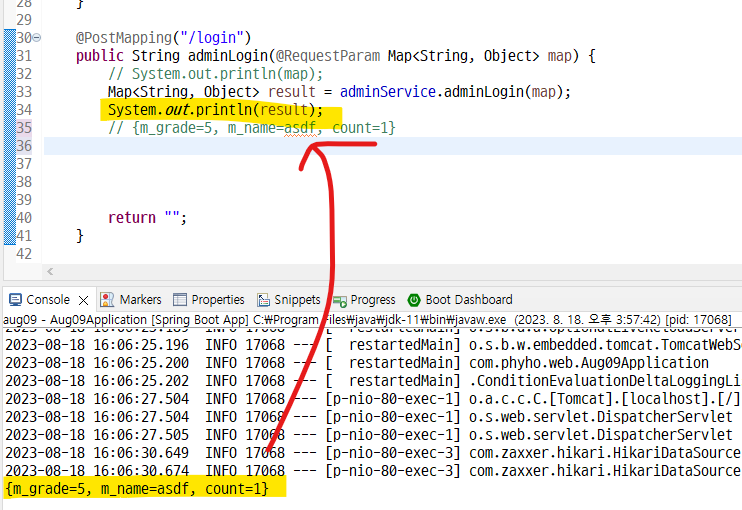Collapse the fold marker at line 30
Image resolution: width=742 pixels, height=510 pixels.
tap(36, 37)
